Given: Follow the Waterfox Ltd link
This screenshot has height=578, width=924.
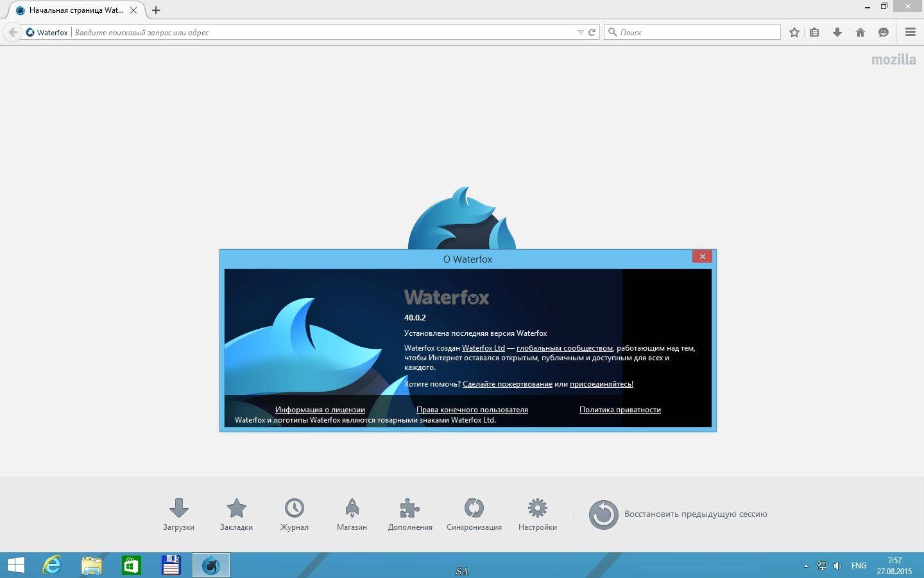Looking at the screenshot, I should 483,348.
